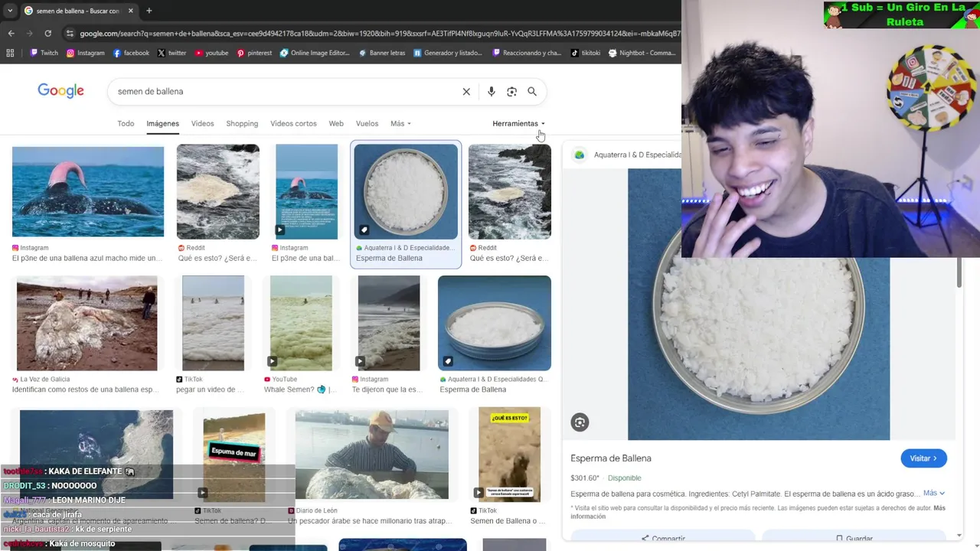Reload the page with refresh icon
This screenshot has width=980, height=551.
click(47, 34)
